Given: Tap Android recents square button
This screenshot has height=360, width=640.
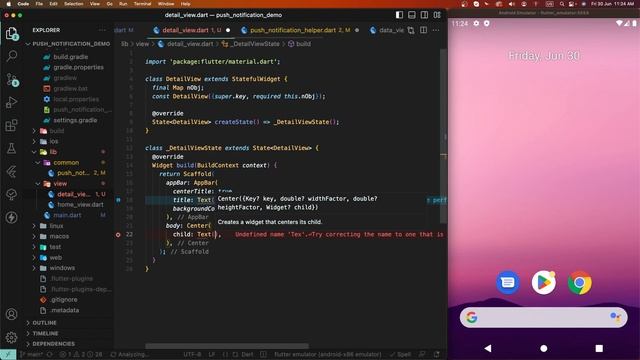Looking at the screenshot, I should [x=599, y=348].
